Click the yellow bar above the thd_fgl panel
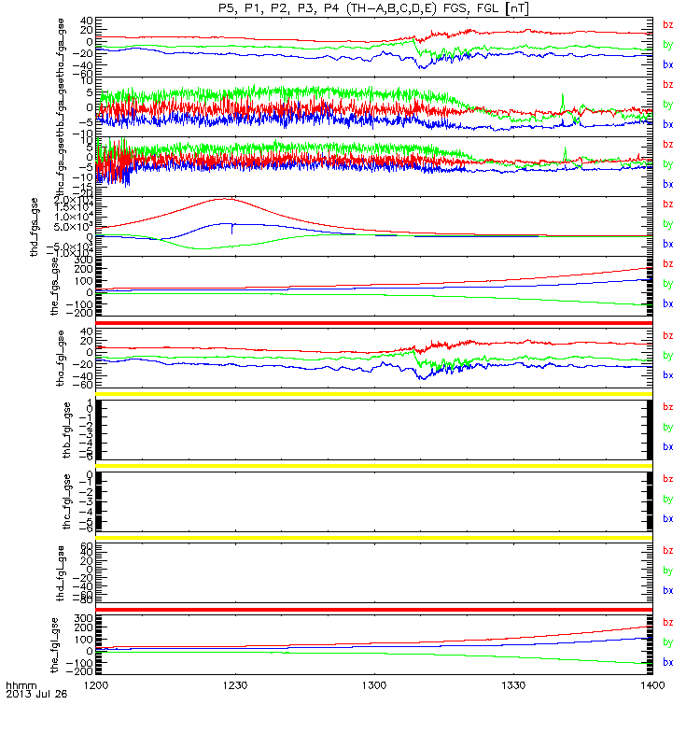This screenshot has height=747, width=700. pos(374,538)
